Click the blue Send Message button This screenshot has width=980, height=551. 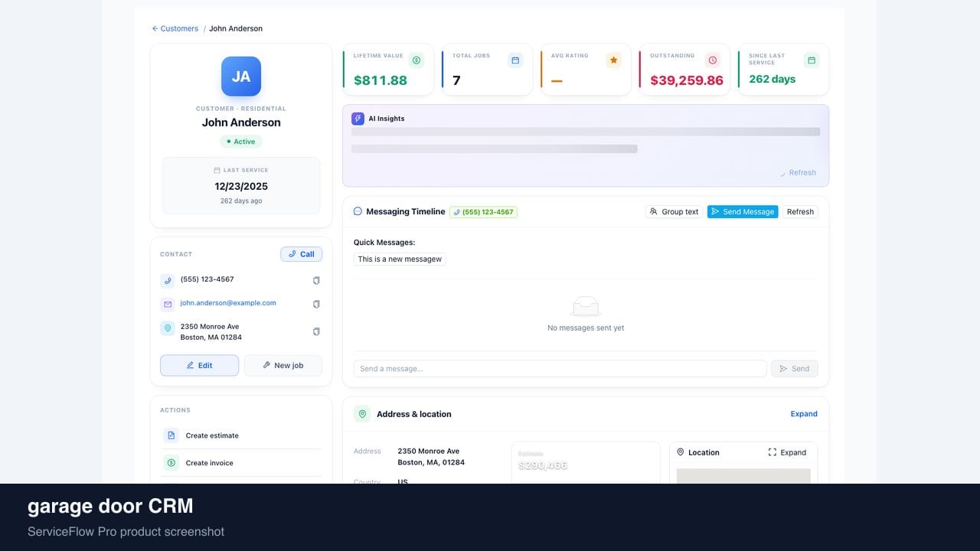click(743, 212)
